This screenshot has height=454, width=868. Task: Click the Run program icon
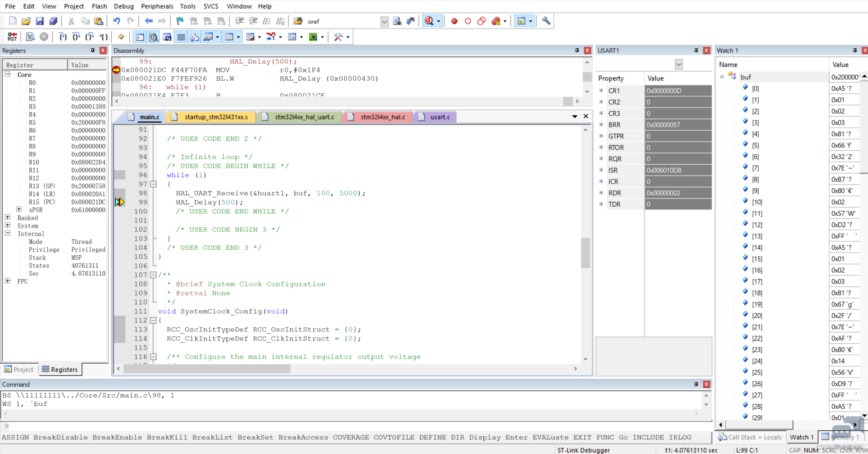30,37
